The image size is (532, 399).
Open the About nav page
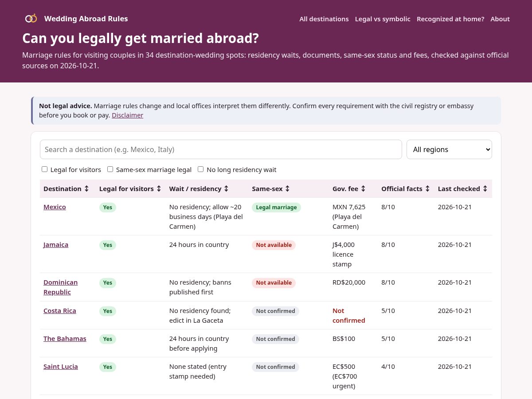click(500, 19)
